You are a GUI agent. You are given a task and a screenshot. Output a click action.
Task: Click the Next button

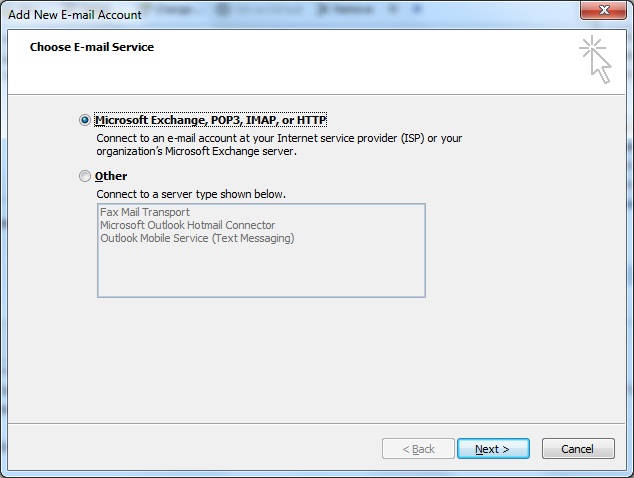pyautogui.click(x=493, y=449)
